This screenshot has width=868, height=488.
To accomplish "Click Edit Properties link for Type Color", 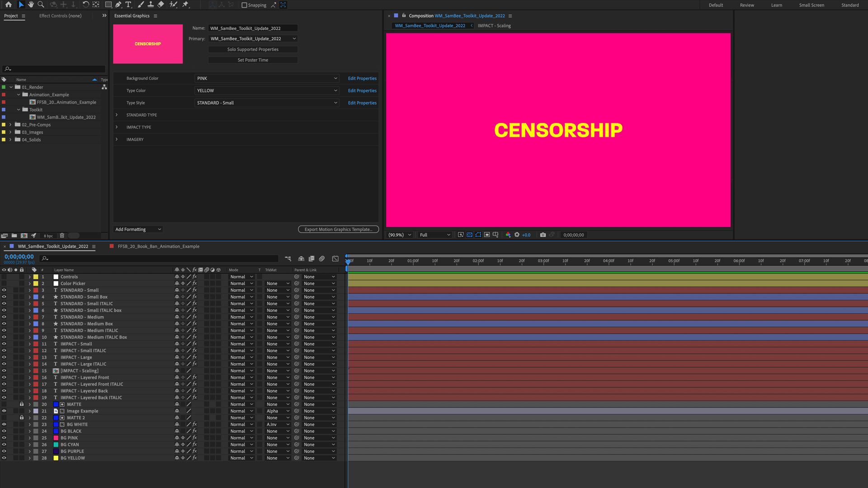I will tap(362, 91).
